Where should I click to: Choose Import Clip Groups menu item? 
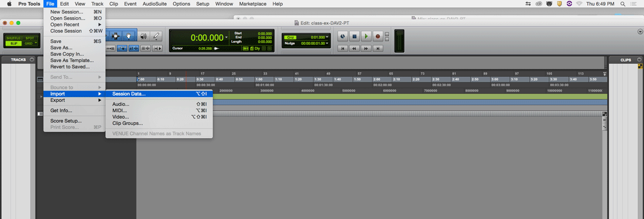(x=159, y=123)
